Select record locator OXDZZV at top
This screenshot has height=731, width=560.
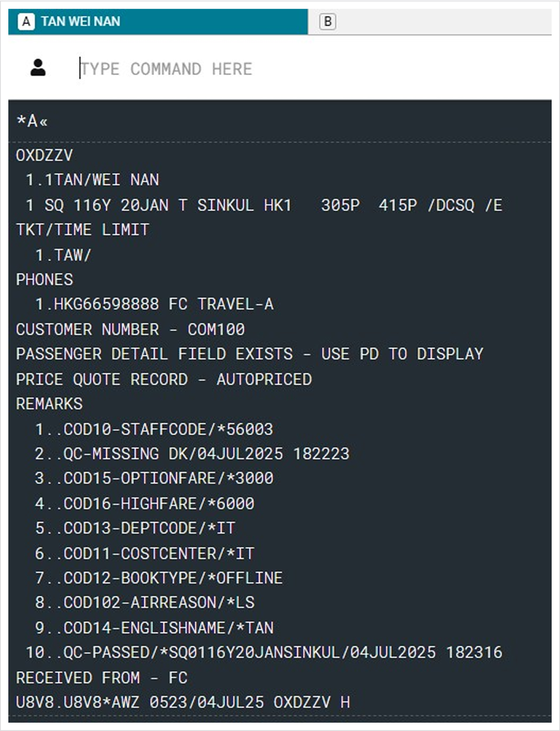(44, 156)
